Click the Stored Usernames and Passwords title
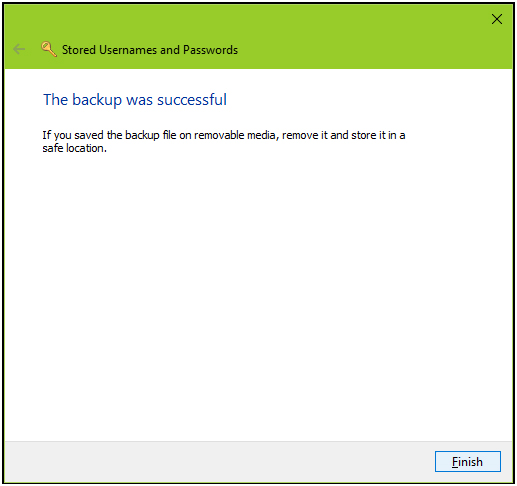 (x=150, y=50)
